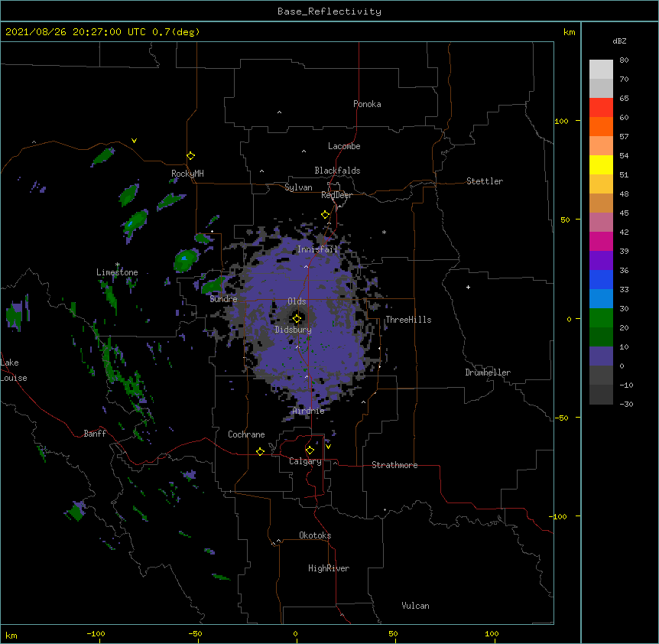The image size is (659, 644).
Task: Click the Sundre town label
Action: tap(223, 299)
